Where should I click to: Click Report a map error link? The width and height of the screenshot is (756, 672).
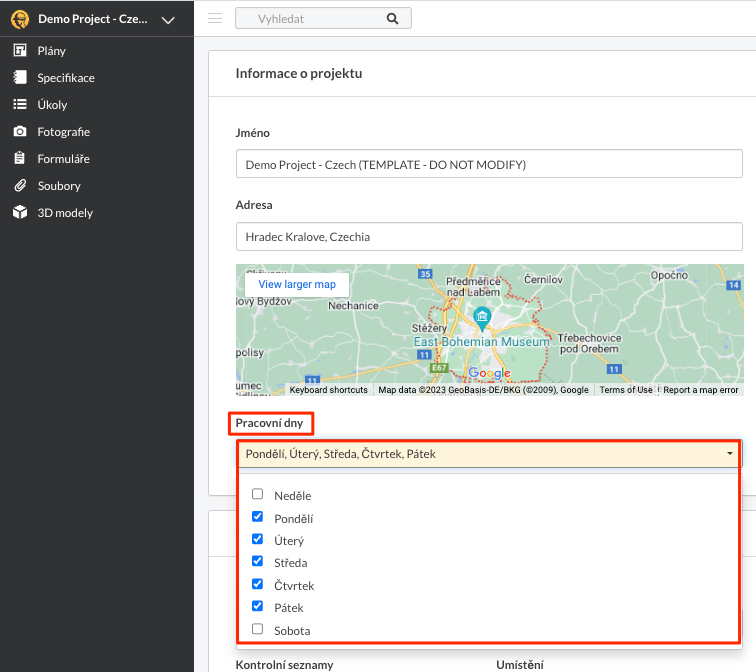(700, 390)
